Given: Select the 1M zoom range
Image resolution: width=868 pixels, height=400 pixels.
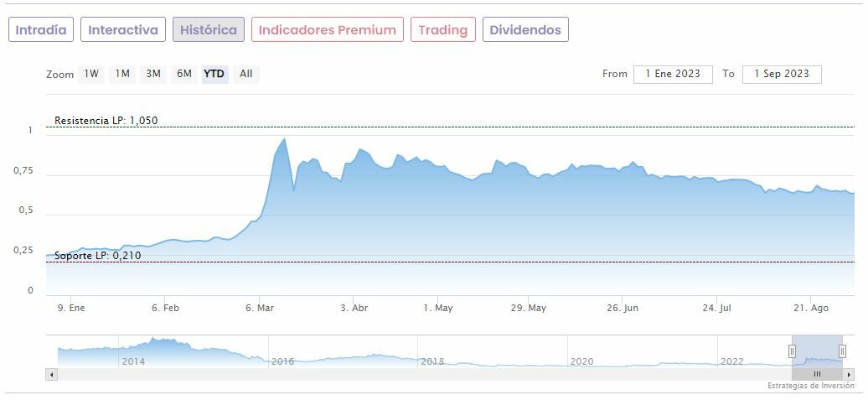Looking at the screenshot, I should [x=122, y=74].
